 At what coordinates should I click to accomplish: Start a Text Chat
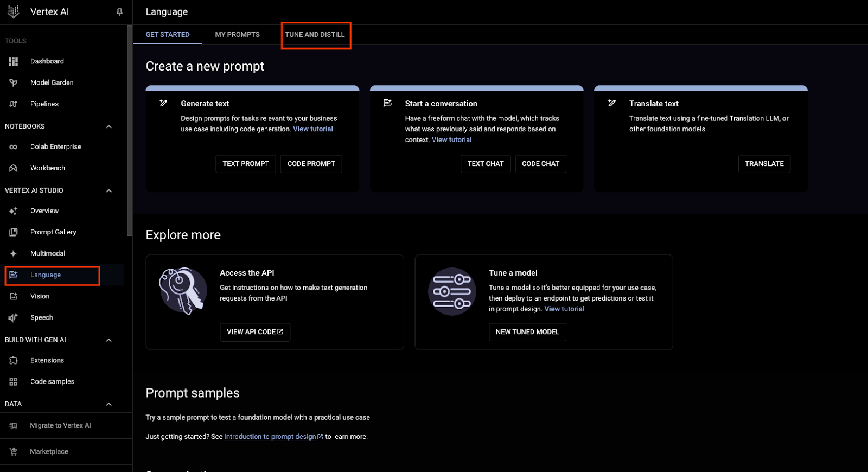point(486,164)
